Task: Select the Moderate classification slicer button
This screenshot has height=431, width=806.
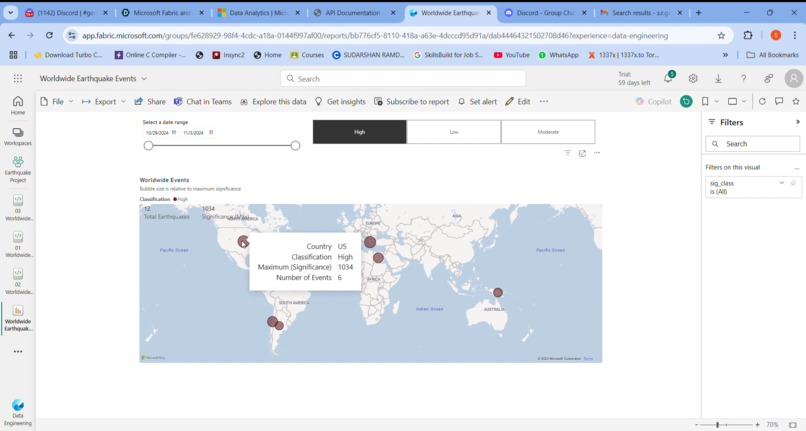Action: [x=548, y=132]
